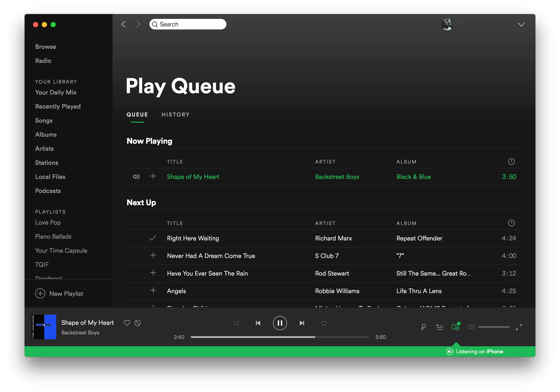
Task: Click the repeat toggle icon
Action: pos(324,323)
